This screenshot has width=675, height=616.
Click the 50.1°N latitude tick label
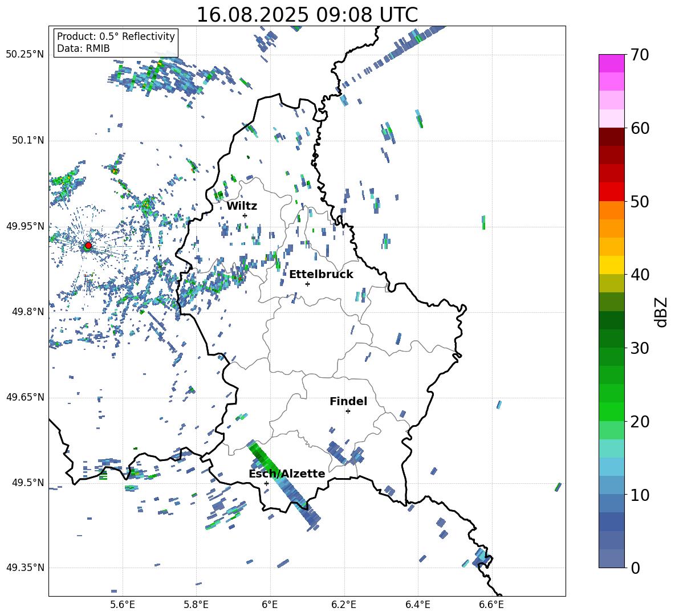tap(27, 141)
